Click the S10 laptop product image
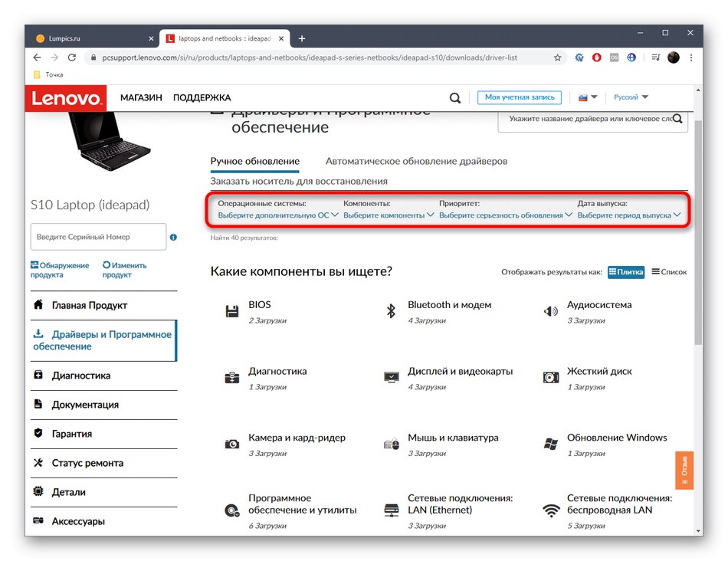Viewport: 728px width, 561px height. [110, 142]
